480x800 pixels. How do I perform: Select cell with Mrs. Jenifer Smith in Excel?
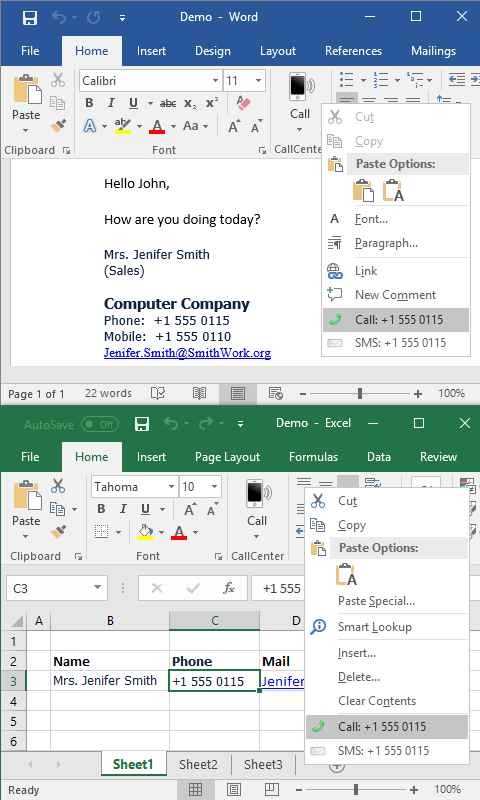[110, 681]
